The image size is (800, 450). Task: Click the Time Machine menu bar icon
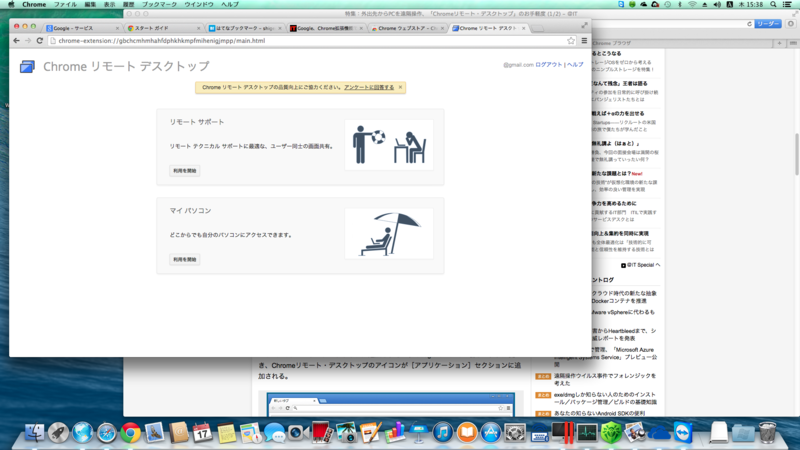click(668, 4)
